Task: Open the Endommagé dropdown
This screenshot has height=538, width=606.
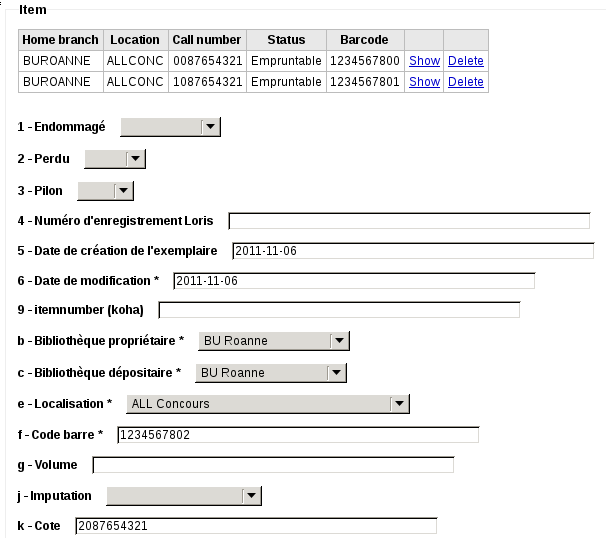Action: coord(170,126)
